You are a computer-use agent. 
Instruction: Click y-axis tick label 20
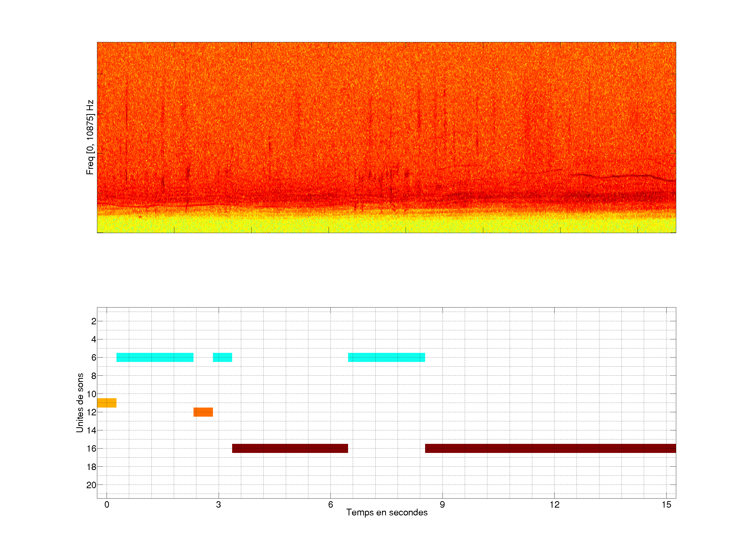coord(91,485)
